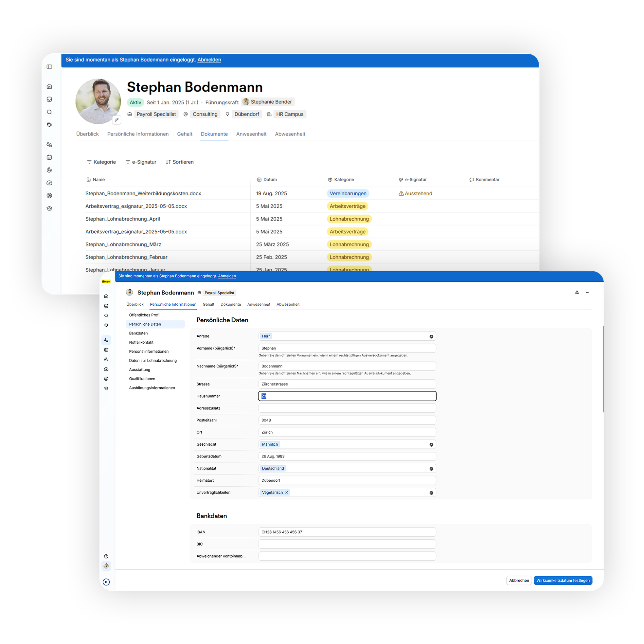The height and width of the screenshot is (644, 644).
Task: Select Bankdaten in the side navigation
Action: click(x=138, y=333)
